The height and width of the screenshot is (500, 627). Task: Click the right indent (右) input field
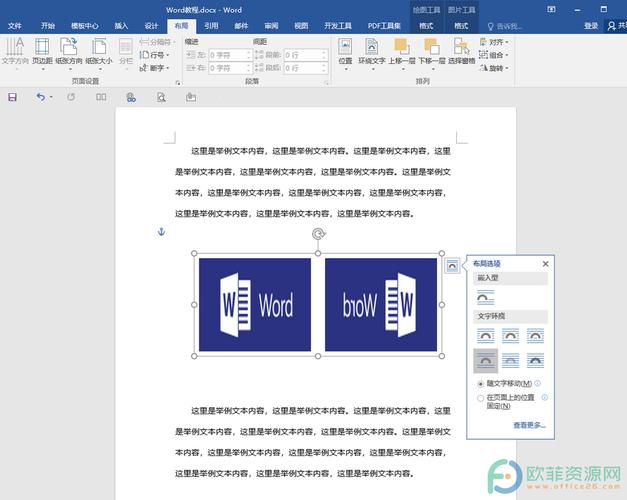coord(230,68)
